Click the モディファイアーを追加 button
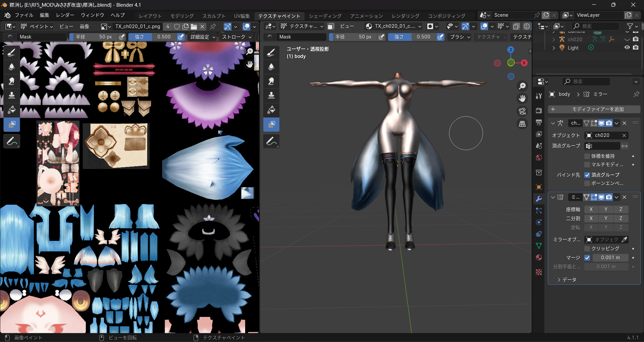644x342 pixels. [x=594, y=110]
